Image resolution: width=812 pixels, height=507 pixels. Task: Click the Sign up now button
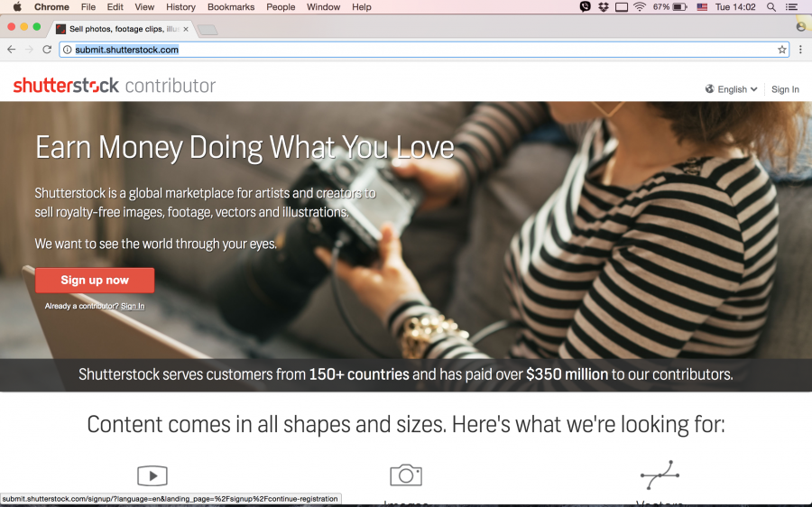coord(95,281)
